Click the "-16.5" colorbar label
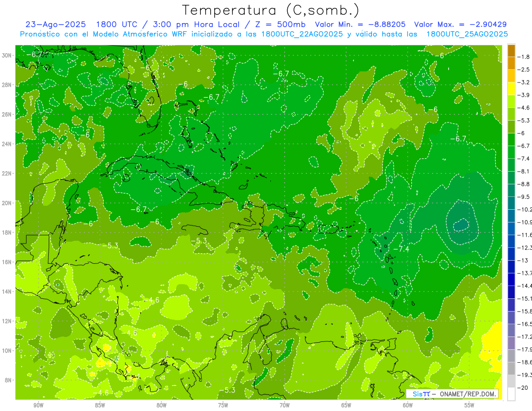Viewport: 532px width, 411px height. (525, 324)
